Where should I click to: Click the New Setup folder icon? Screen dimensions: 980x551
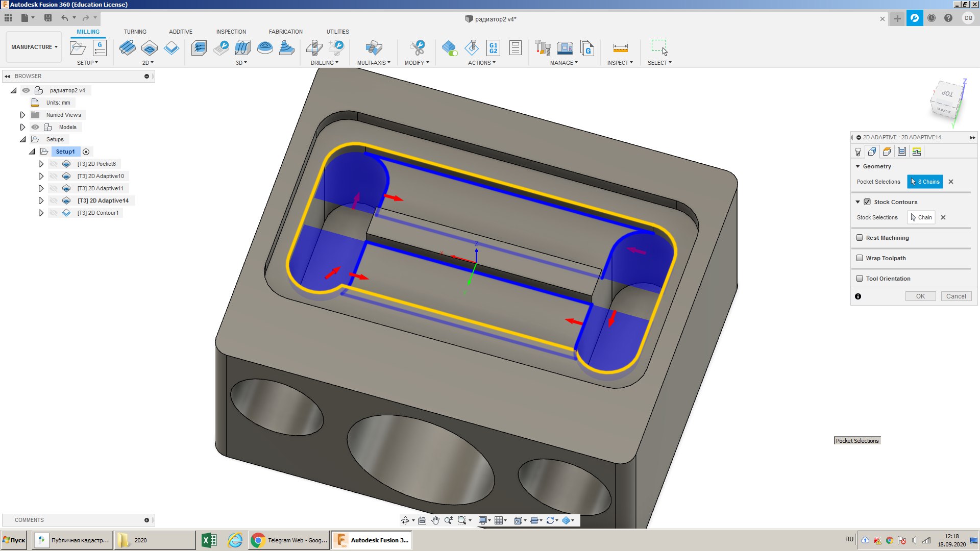[78, 48]
